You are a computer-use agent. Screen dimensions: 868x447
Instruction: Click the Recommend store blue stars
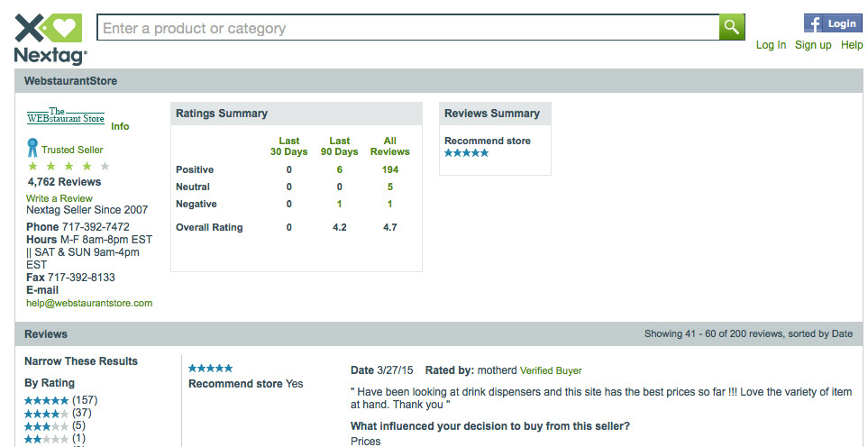(467, 153)
